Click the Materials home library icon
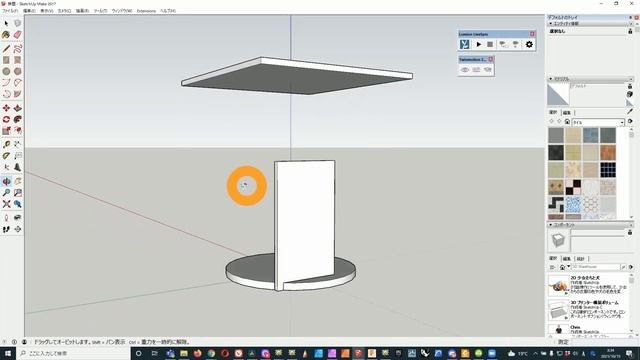Viewport: 640px width, 360px height. (x=567, y=122)
